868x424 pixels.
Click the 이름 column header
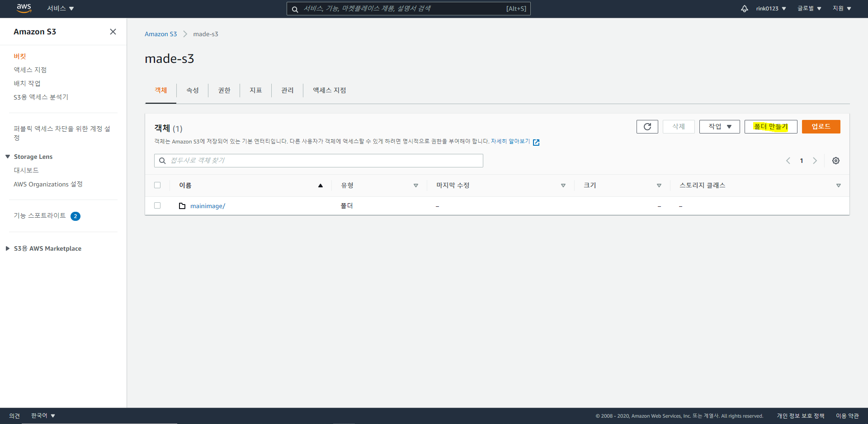pyautogui.click(x=185, y=186)
